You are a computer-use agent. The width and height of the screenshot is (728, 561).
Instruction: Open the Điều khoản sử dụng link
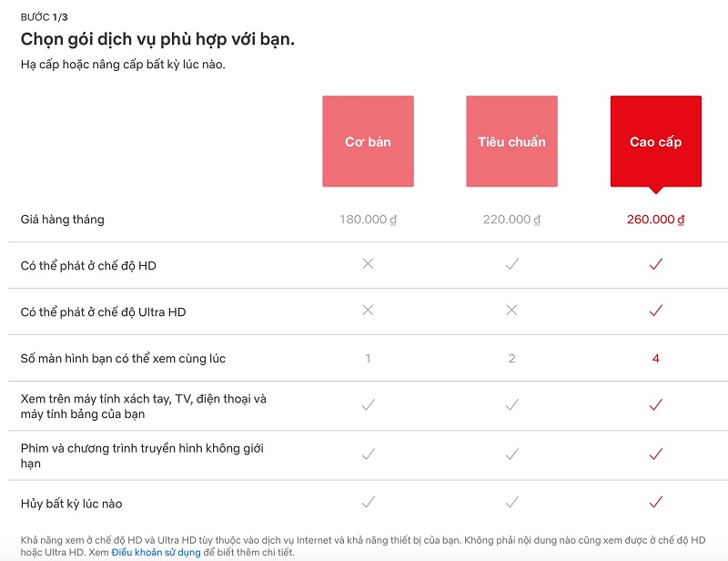(156, 552)
